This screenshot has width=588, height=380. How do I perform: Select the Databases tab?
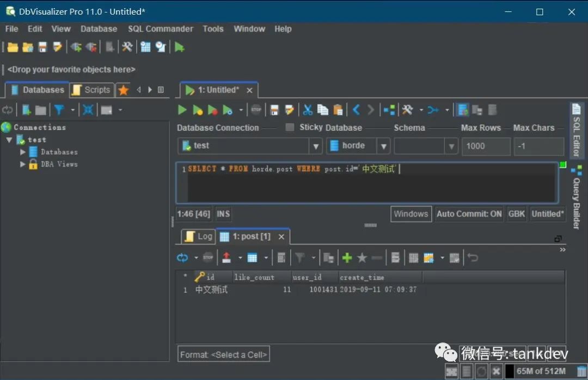point(37,90)
